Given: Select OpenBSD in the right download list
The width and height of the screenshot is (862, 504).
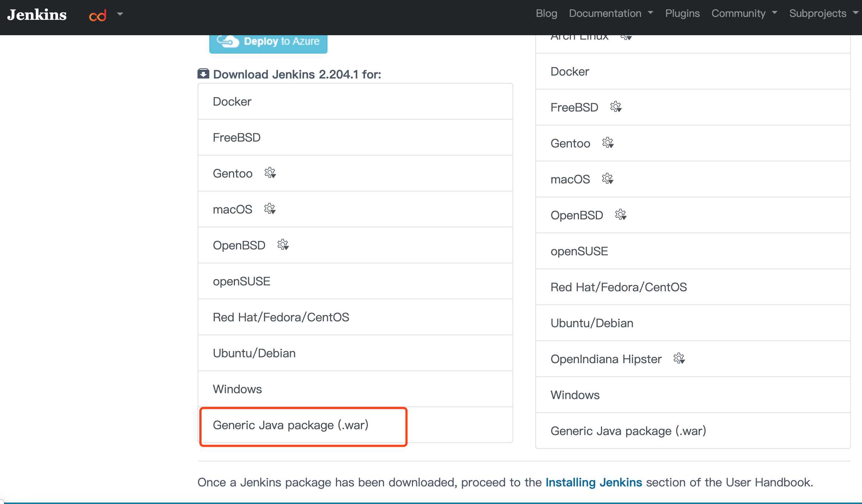Looking at the screenshot, I should [x=693, y=215].
